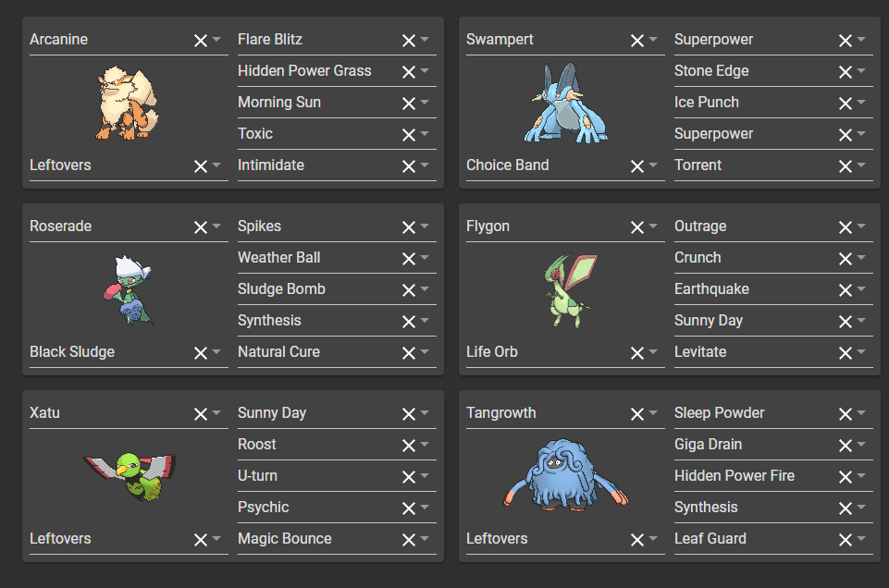The image size is (889, 588).
Task: Clear the Weather Ball move
Action: click(x=408, y=259)
